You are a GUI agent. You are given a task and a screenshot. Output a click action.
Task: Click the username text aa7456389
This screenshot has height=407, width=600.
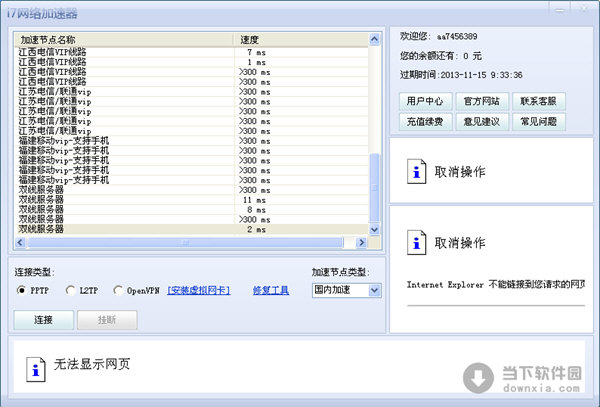pos(457,37)
